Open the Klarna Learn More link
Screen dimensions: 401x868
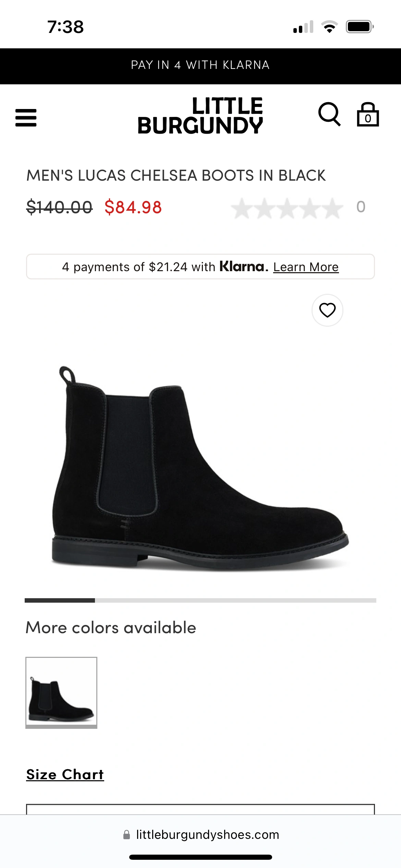[x=306, y=267]
